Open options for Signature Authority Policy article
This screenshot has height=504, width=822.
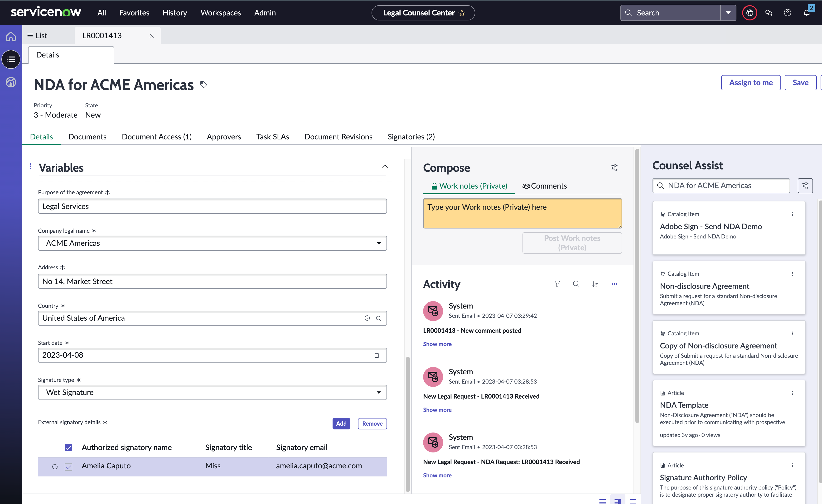(792, 465)
